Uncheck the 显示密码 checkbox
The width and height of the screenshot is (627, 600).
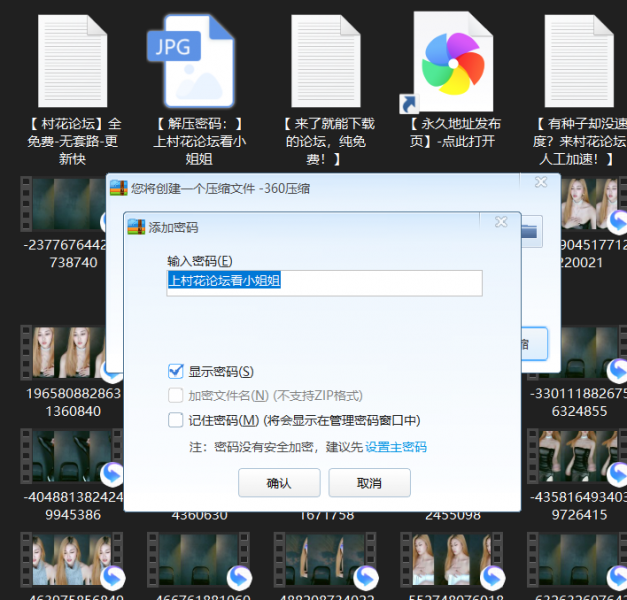176,371
